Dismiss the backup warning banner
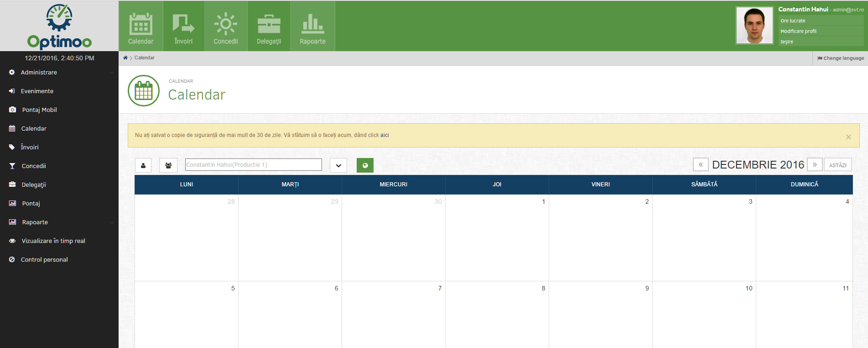 [x=848, y=137]
